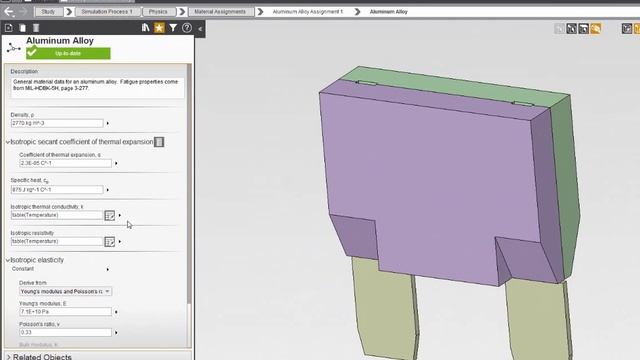
Task: Click the properties panel vertical scrollbar
Action: tap(189, 184)
